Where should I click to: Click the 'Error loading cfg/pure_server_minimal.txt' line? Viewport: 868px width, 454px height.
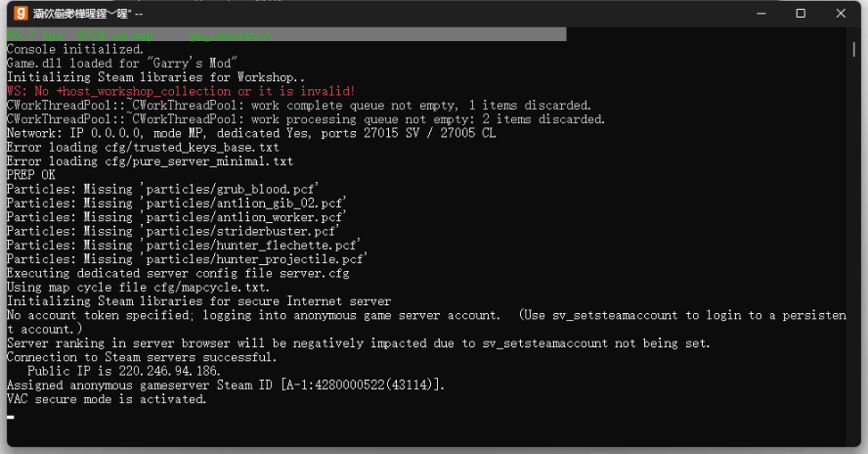[x=150, y=160]
